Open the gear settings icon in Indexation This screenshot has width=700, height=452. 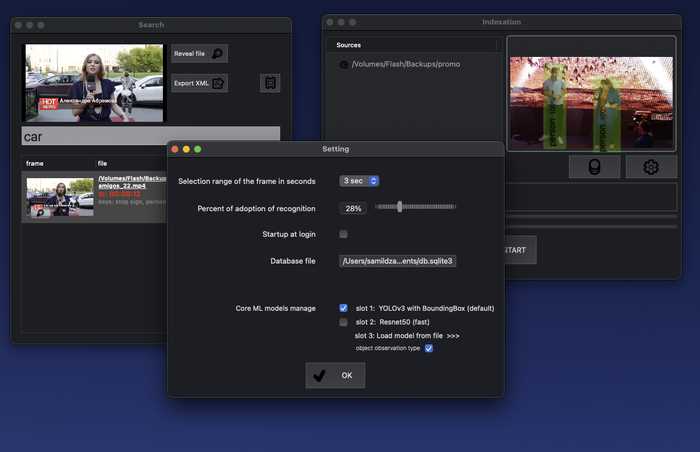click(x=651, y=167)
